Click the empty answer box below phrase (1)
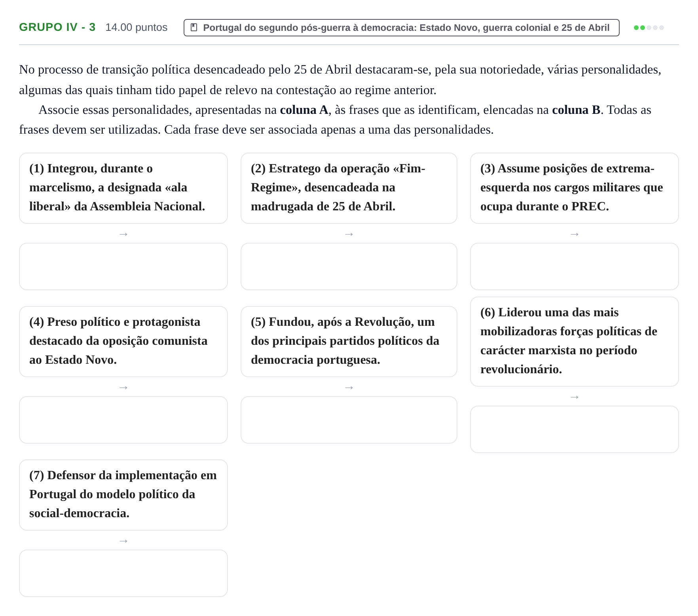Image resolution: width=698 pixels, height=616 pixels. click(123, 266)
